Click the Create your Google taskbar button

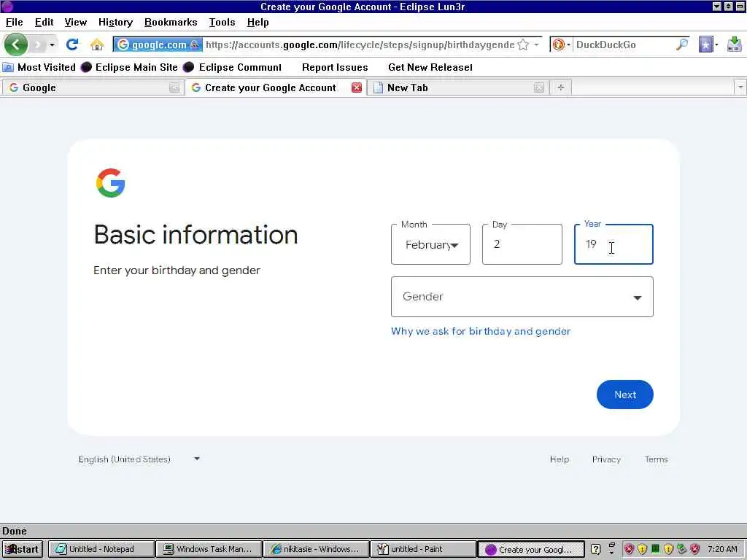531,549
